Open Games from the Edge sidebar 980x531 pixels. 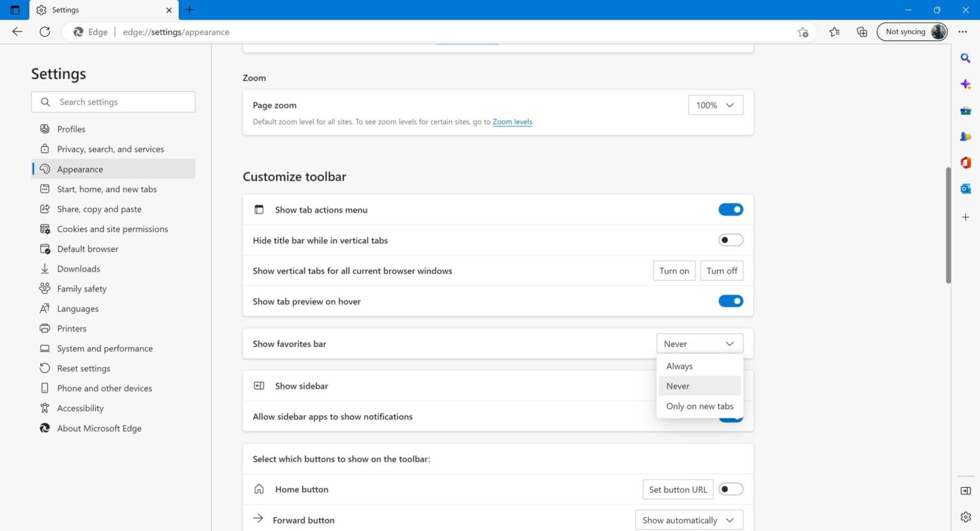pos(965,136)
